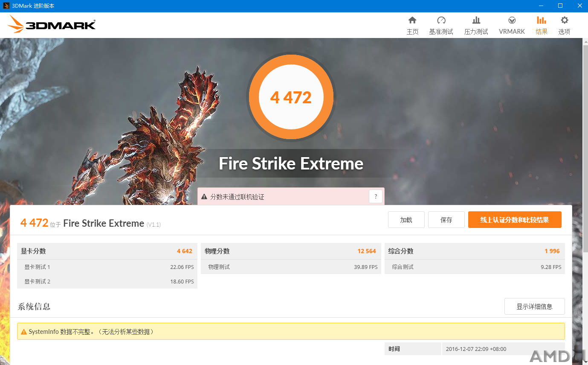This screenshot has height=365, width=588.
Task: Click the 显卡测试 2 row
Action: pyautogui.click(x=107, y=281)
